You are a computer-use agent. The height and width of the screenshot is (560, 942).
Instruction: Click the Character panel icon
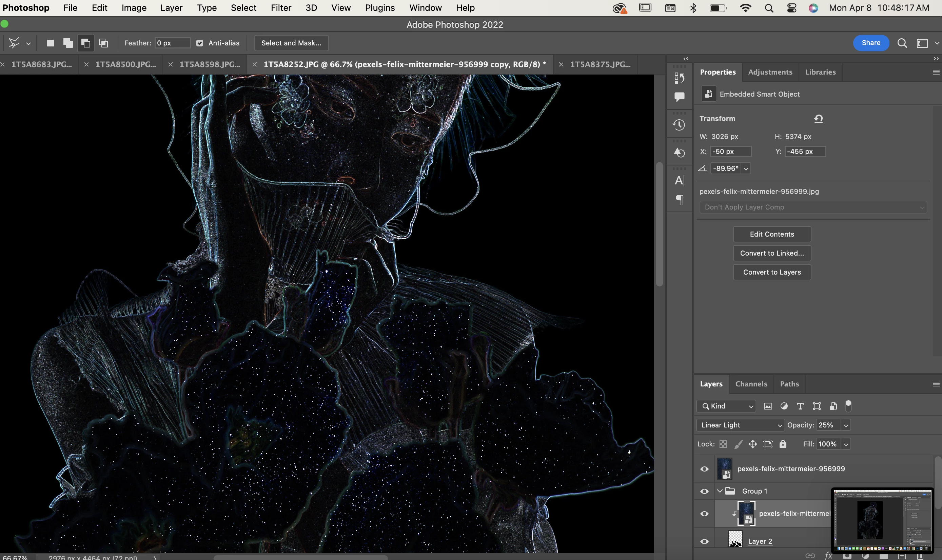(679, 181)
